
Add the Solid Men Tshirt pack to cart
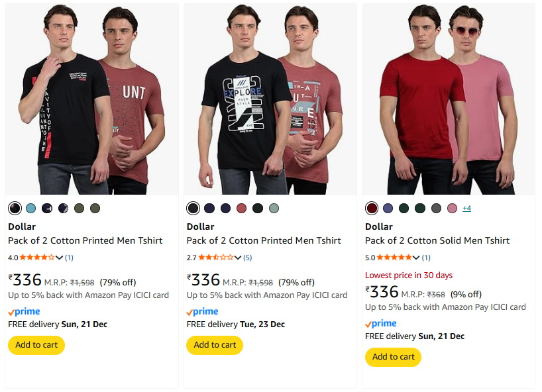393,357
